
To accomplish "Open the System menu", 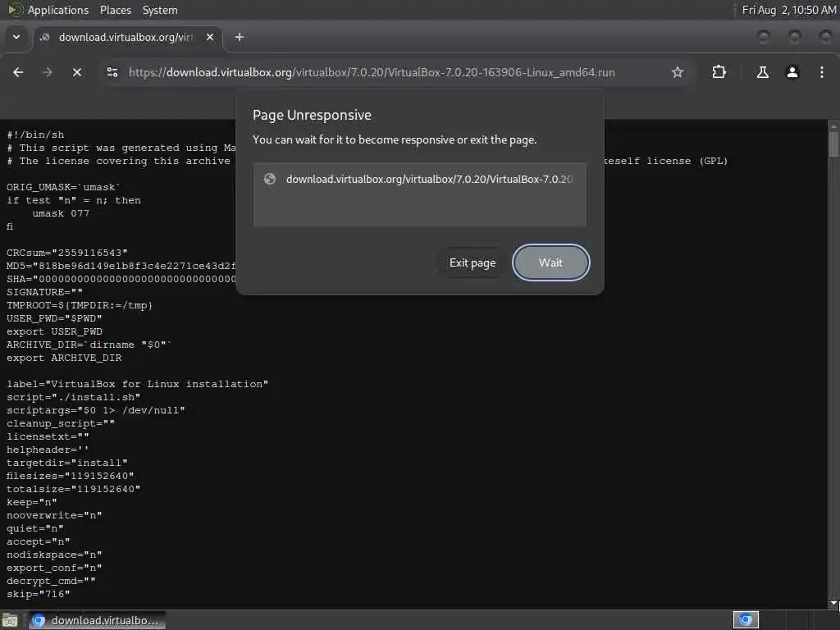I will 160,10.
